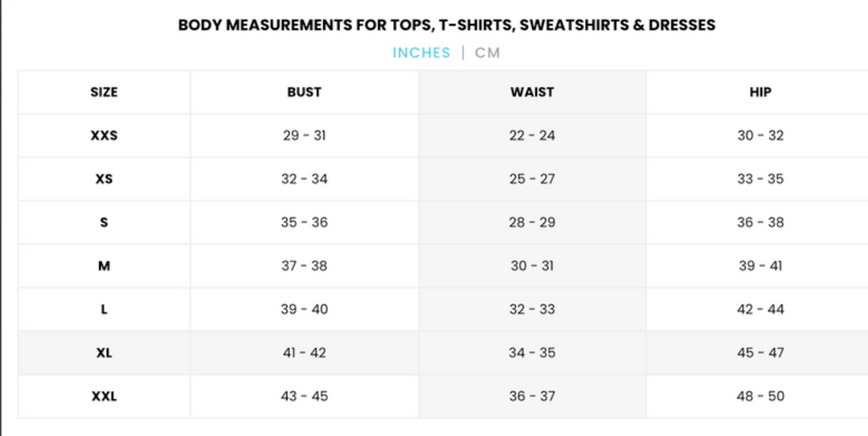Image resolution: width=868 pixels, height=436 pixels.
Task: Click the SIZE column header
Action: [x=104, y=92]
